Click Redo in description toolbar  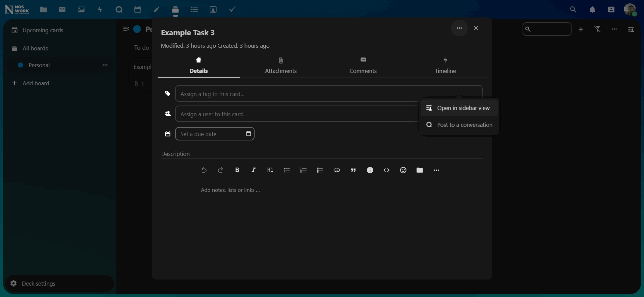220,170
